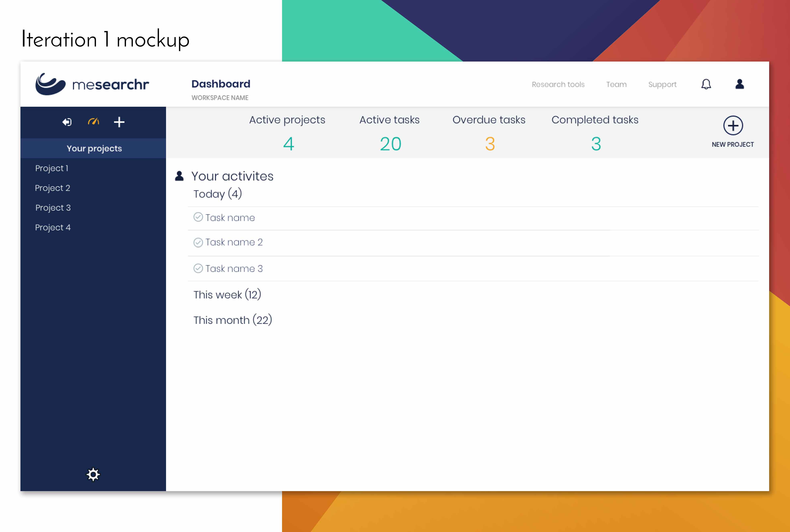Expand the This month (22) section
The height and width of the screenshot is (532, 790).
pyautogui.click(x=233, y=320)
